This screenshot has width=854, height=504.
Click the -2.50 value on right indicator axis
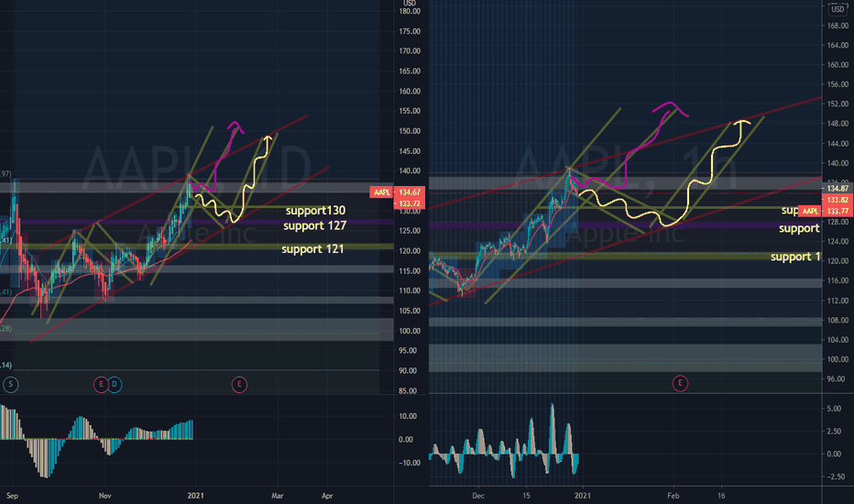pos(836,477)
